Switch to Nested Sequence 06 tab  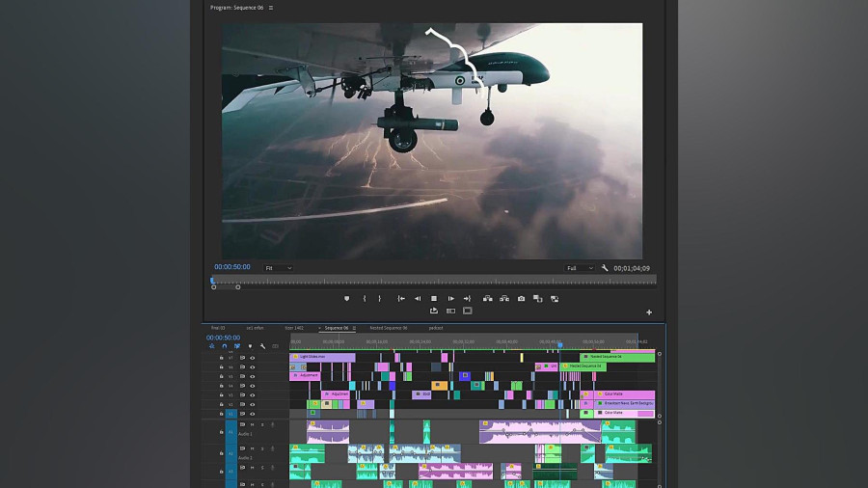[389, 328]
